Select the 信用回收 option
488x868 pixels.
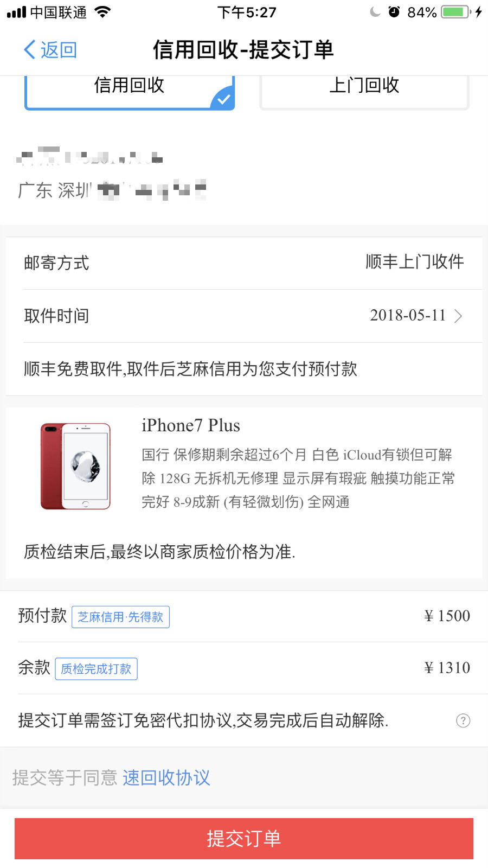(x=130, y=92)
